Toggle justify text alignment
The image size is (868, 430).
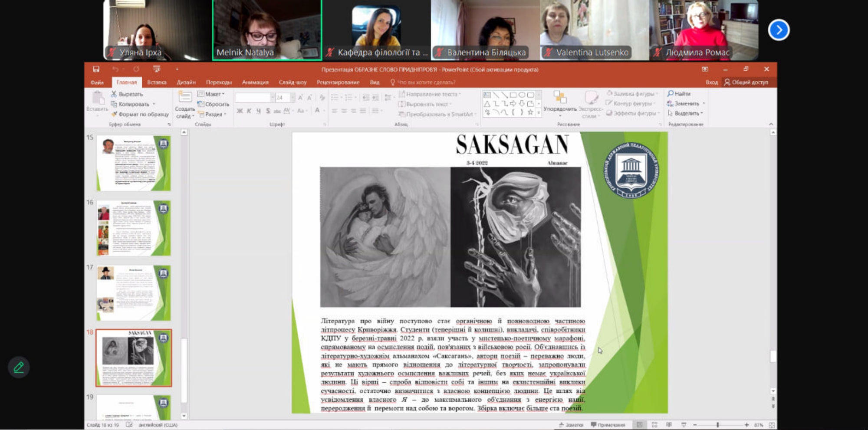point(363,111)
